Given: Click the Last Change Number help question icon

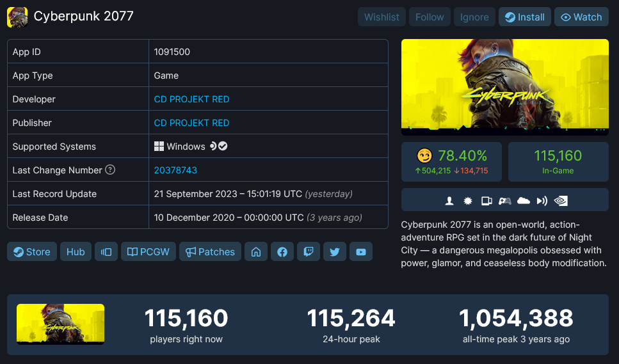Looking at the screenshot, I should [x=110, y=170].
